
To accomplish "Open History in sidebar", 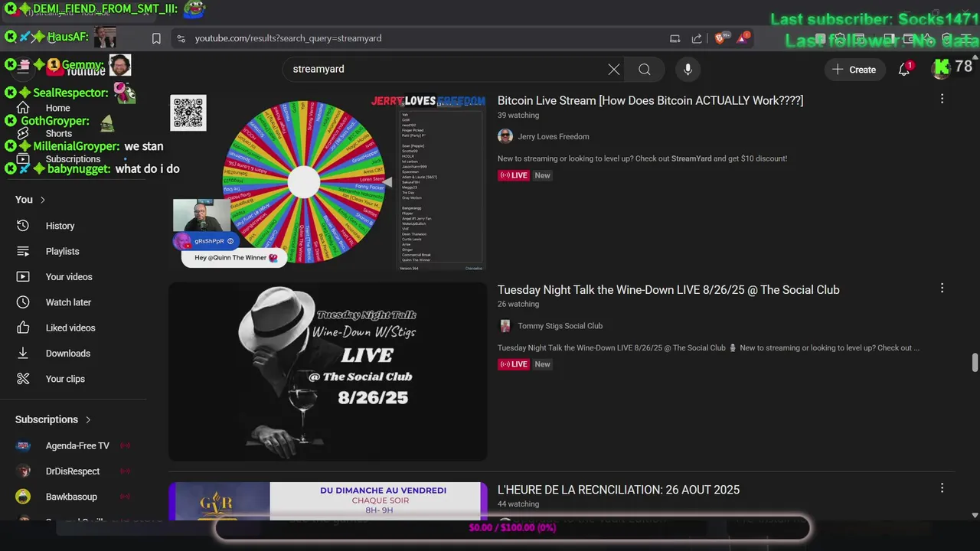I will (60, 226).
